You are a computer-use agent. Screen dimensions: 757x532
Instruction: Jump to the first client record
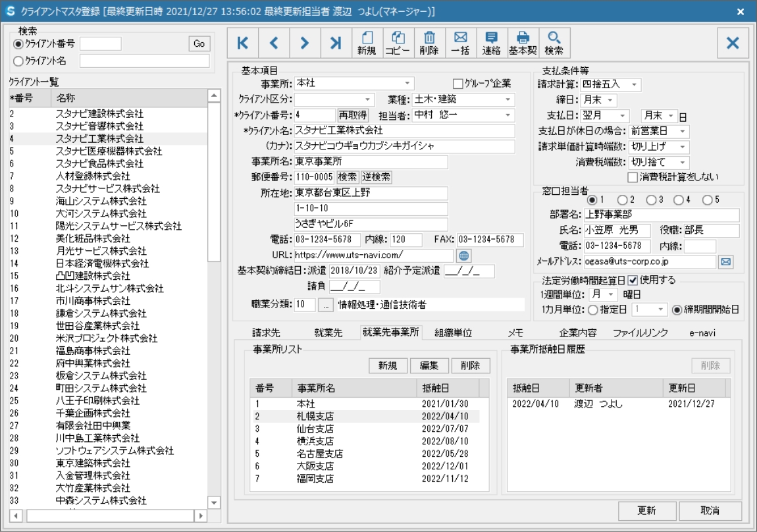(243, 43)
